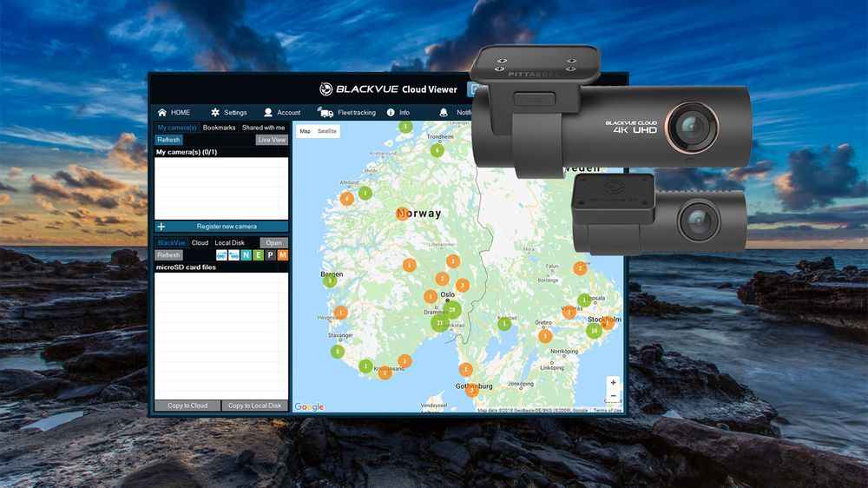
Task: Click Copy to Local Disk
Action: pyautogui.click(x=254, y=406)
